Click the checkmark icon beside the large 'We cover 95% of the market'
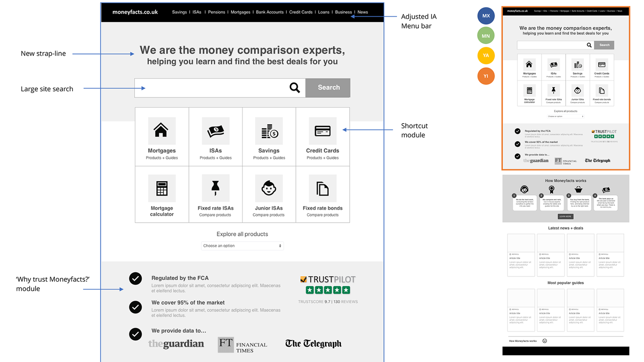 [x=136, y=307]
